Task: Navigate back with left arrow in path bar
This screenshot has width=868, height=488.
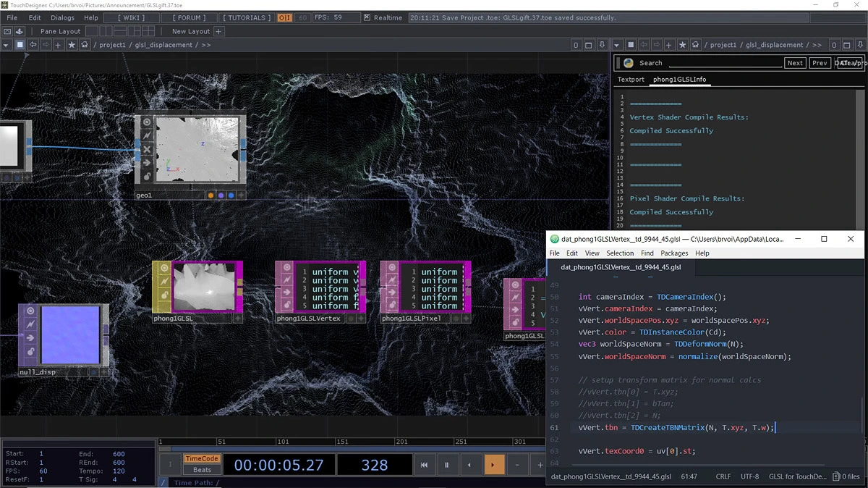Action: (33, 45)
